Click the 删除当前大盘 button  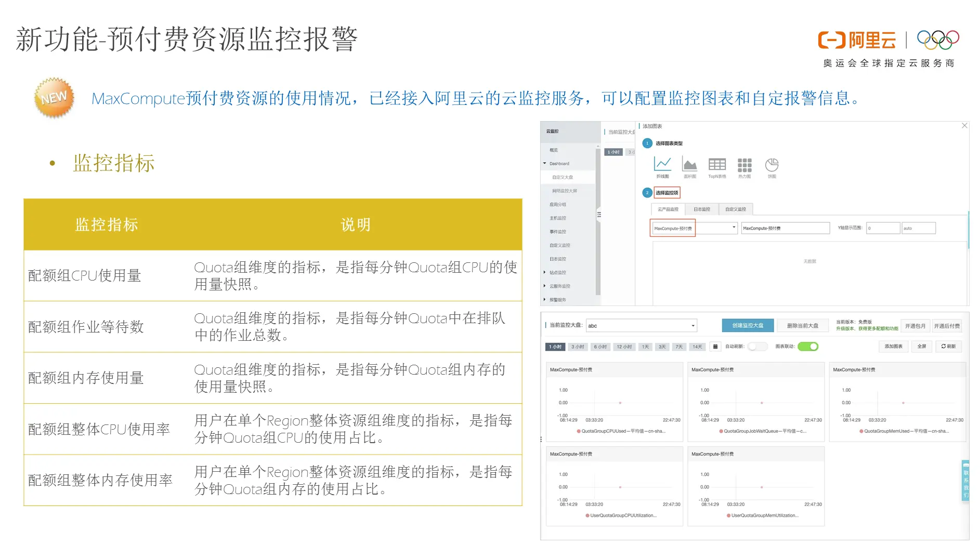802,326
